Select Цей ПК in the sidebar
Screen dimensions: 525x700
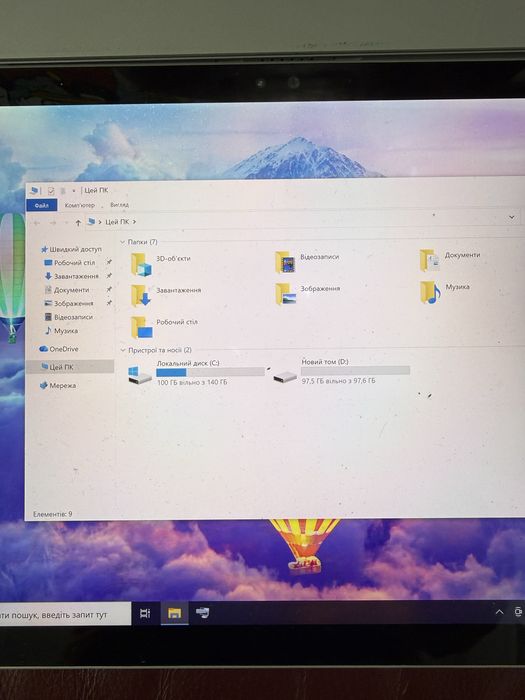click(x=70, y=367)
